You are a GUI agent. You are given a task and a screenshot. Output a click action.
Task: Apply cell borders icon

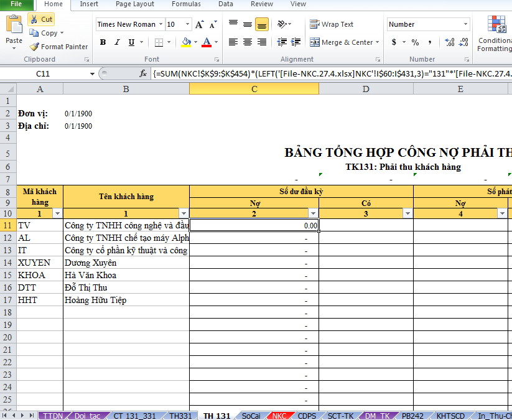pos(159,42)
